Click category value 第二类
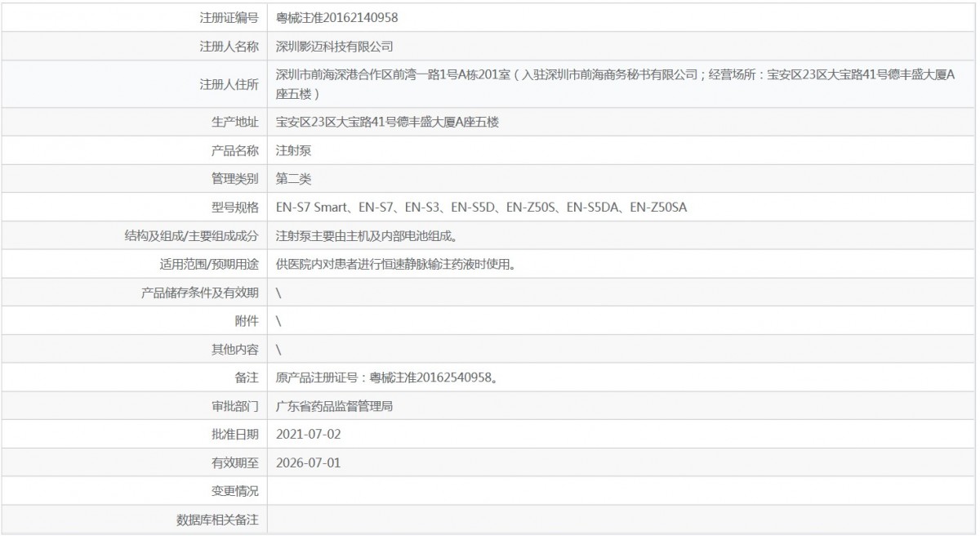Image resolution: width=980 pixels, height=536 pixels. 294,178
